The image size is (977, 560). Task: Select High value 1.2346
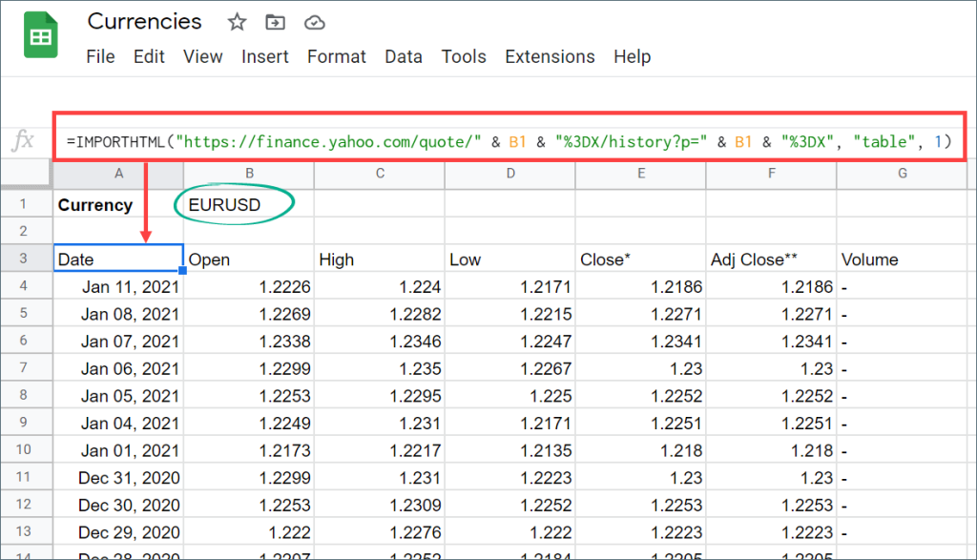coord(380,341)
